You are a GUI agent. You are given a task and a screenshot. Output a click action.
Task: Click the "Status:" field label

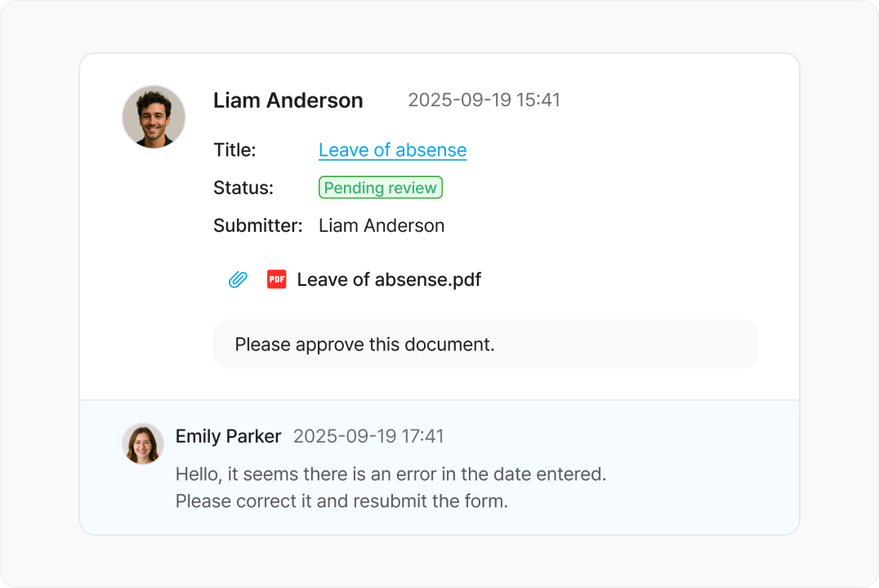coord(243,188)
